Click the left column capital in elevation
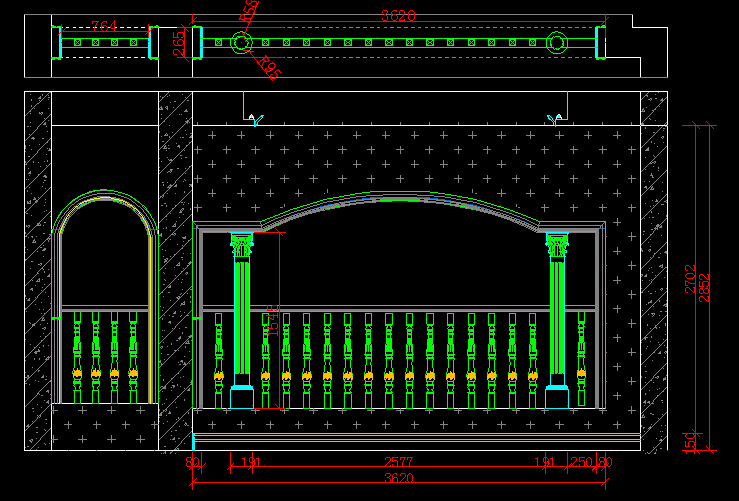 (x=242, y=244)
